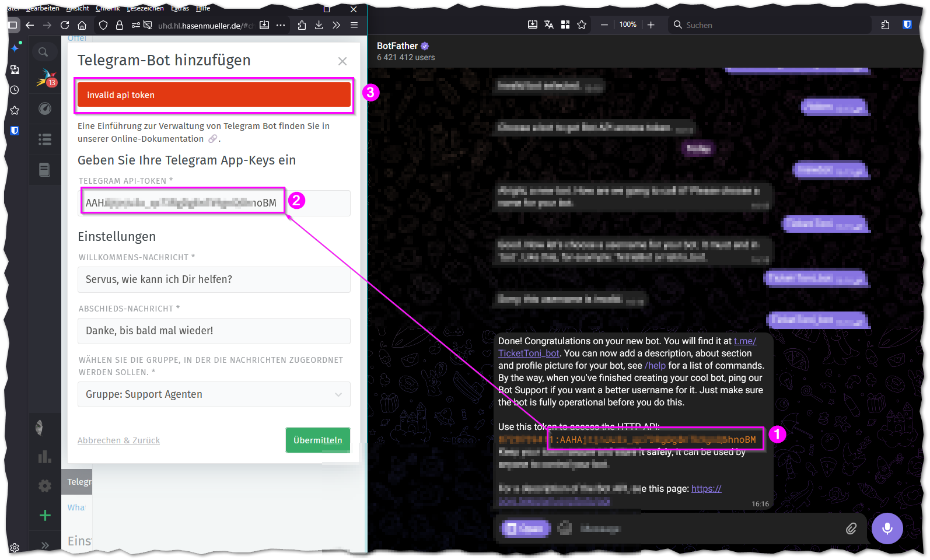Click the 'Abbrechen & Zurück' link
Image resolution: width=930 pixels, height=560 pixels.
[x=118, y=440]
